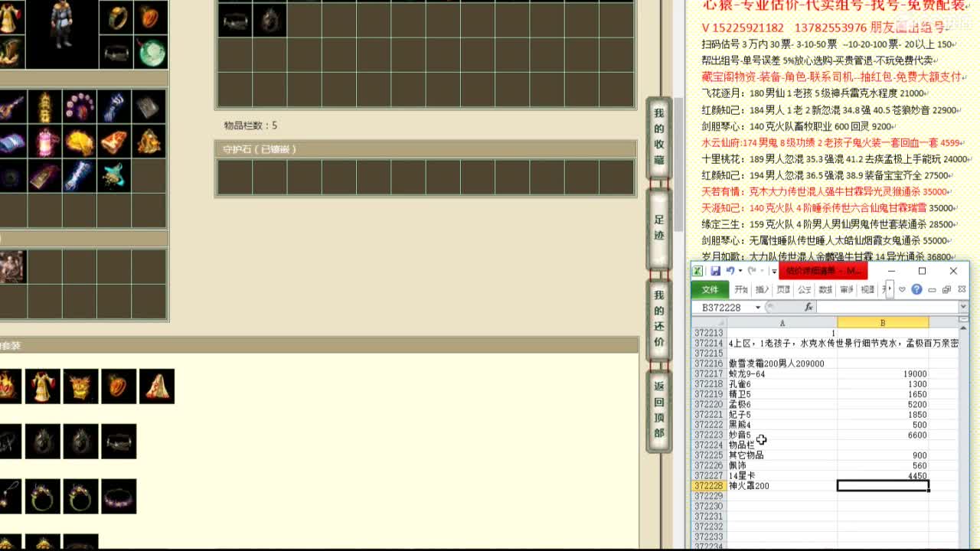
Task: Expand the Customize Quick Access Toolbar dropdown
Action: pyautogui.click(x=776, y=271)
